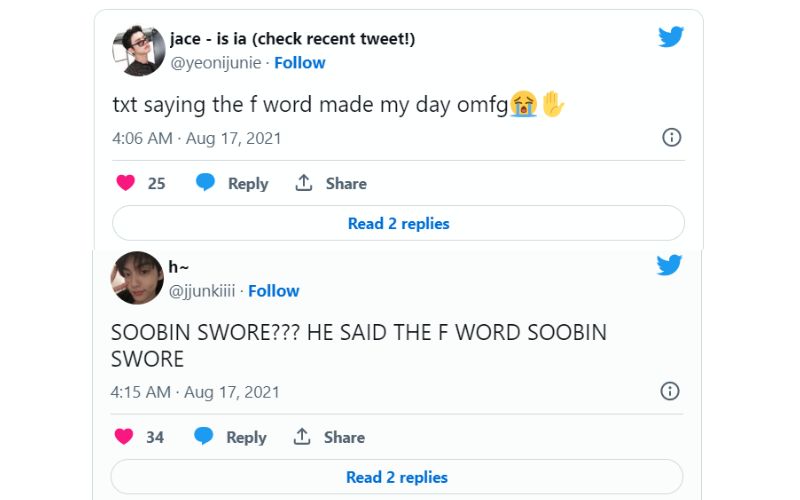Expand Read 2 replies under first tweet
The height and width of the screenshot is (500, 800).
398,223
